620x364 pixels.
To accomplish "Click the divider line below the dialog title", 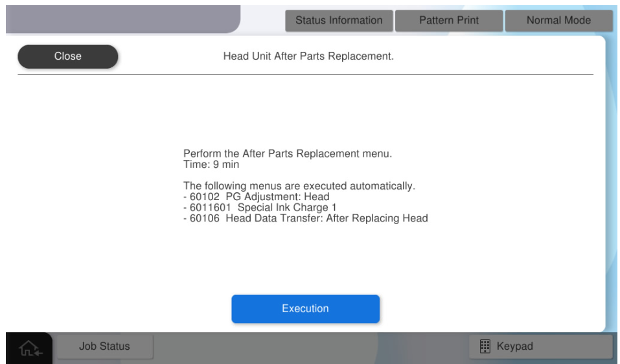I will tap(304, 74).
